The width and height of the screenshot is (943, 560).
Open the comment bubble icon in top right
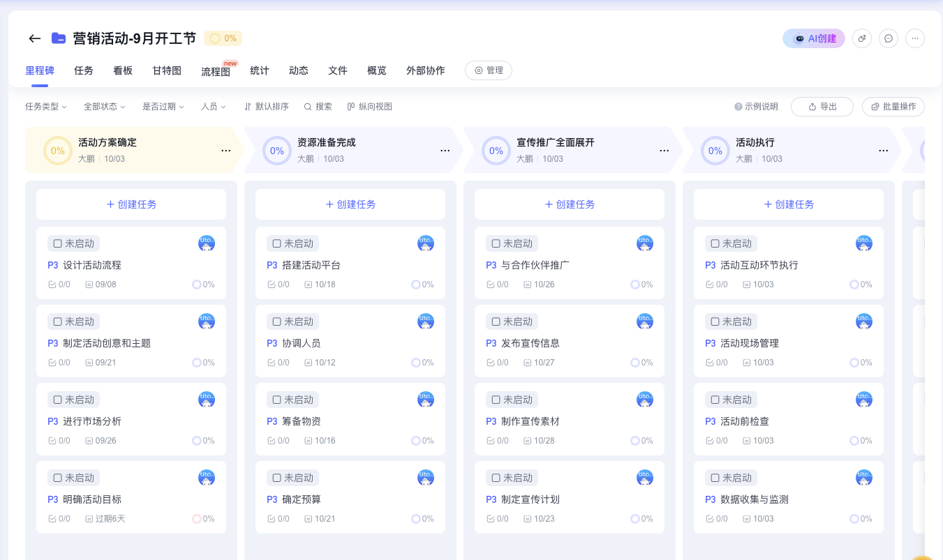click(888, 38)
